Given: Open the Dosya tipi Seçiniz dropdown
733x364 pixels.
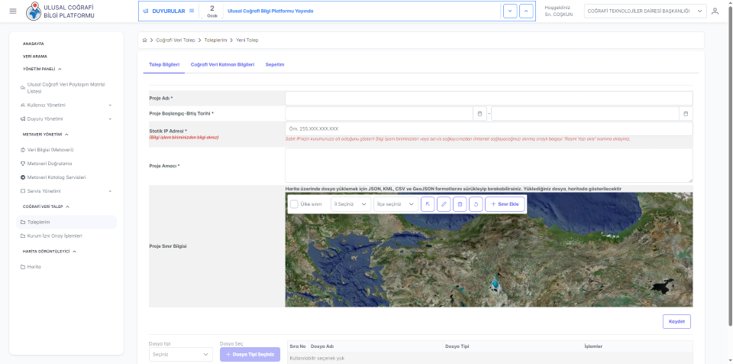Looking at the screenshot, I should click(x=180, y=354).
